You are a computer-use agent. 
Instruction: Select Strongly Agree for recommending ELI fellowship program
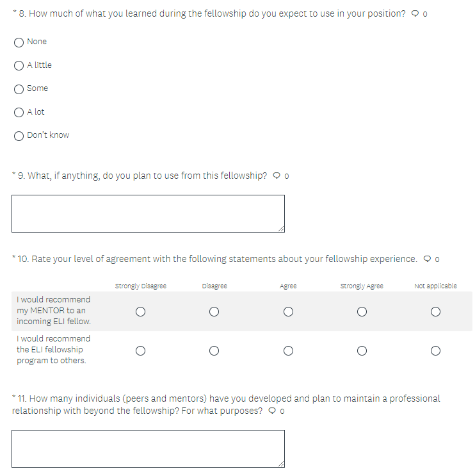point(362,350)
